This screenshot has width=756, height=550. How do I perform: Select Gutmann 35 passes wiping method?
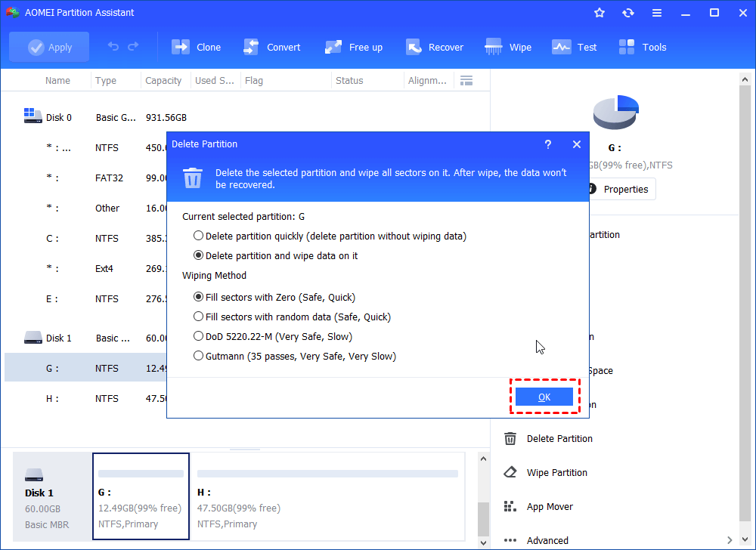click(x=295, y=357)
